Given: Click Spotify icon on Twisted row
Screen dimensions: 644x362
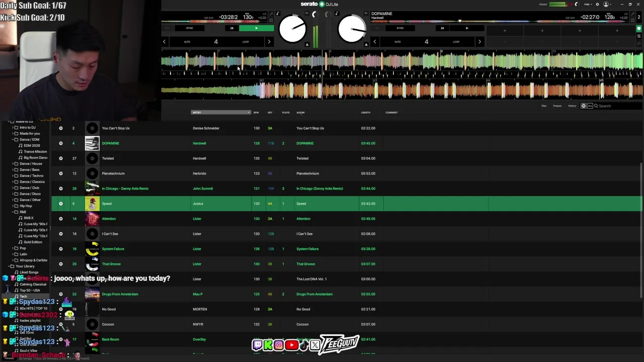Looking at the screenshot, I should point(61,158).
